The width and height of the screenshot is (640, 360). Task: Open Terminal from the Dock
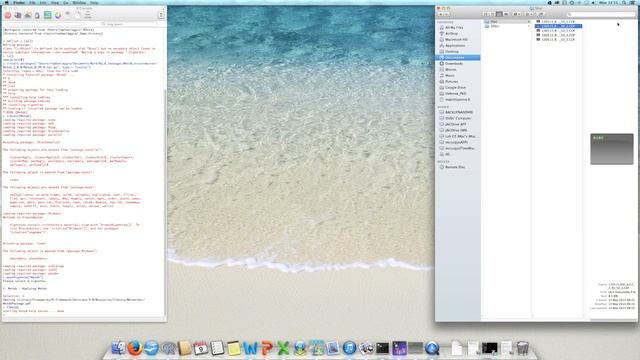(382, 348)
